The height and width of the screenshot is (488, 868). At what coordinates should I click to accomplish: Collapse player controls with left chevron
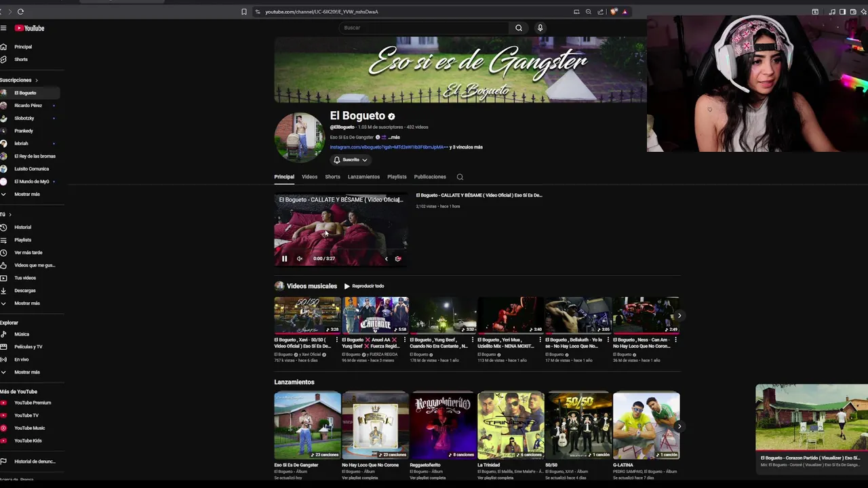click(387, 258)
